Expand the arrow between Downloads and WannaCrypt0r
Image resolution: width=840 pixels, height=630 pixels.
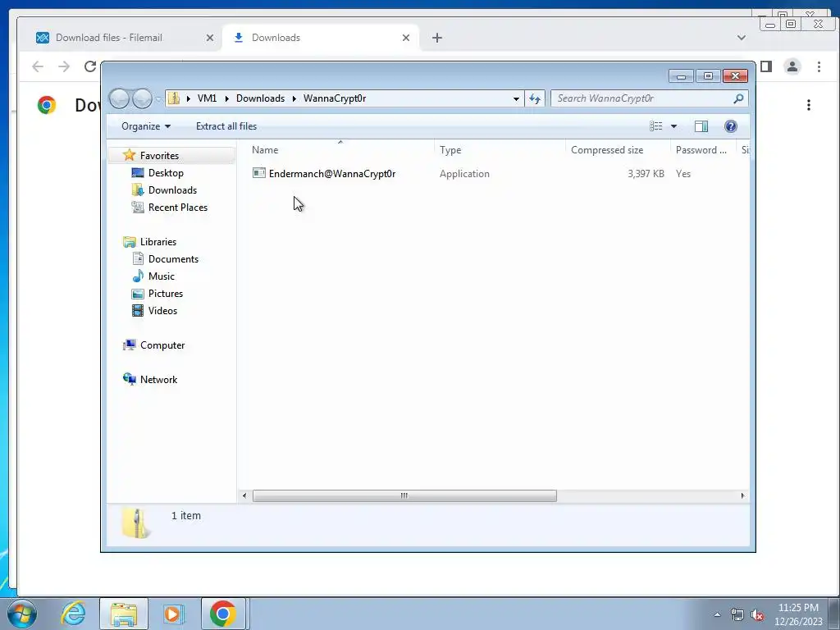pos(294,98)
